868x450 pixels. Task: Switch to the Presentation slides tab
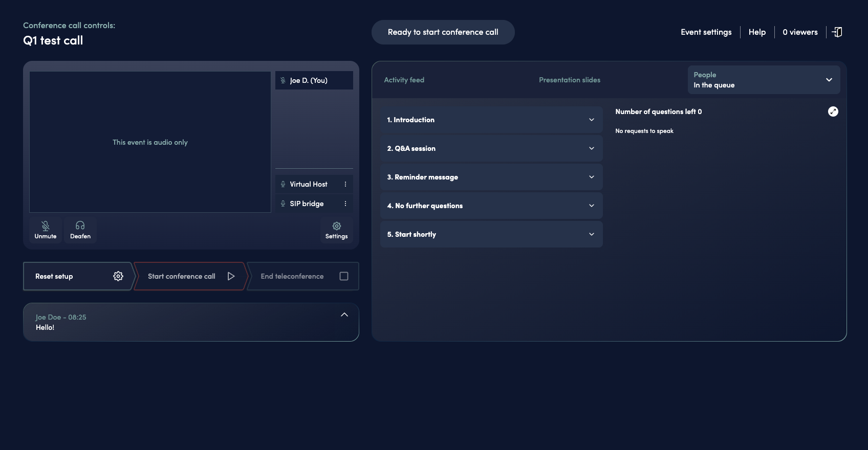pyautogui.click(x=569, y=80)
